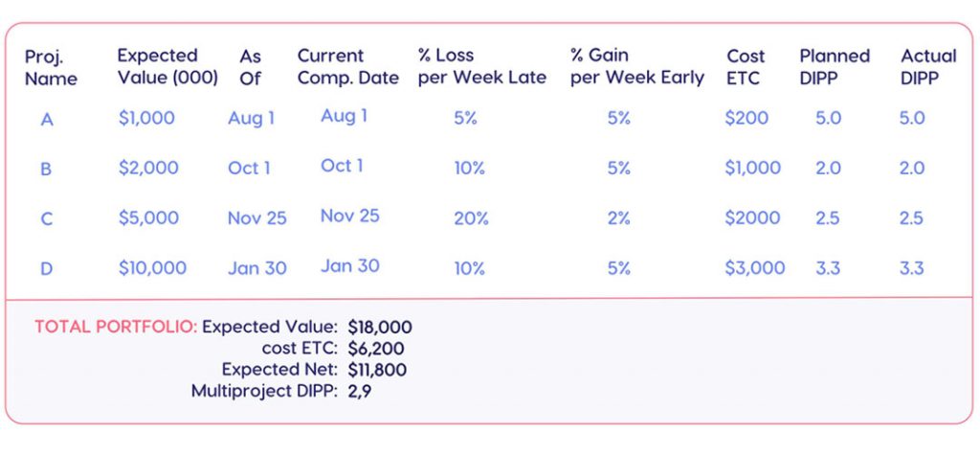
Task: Select the 2% gain per week value
Action: coord(618,218)
